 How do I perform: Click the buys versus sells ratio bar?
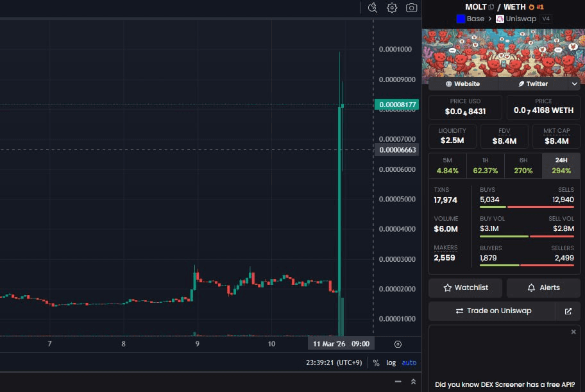pyautogui.click(x=527, y=207)
